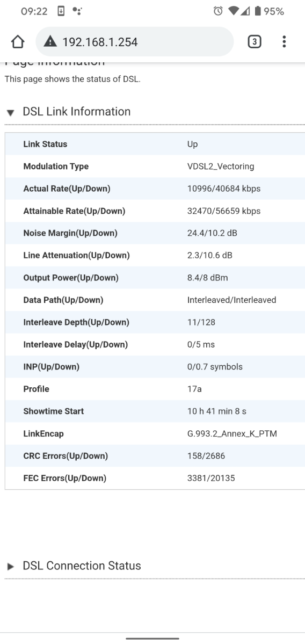Open the three-dot browser menu

[x=284, y=41]
